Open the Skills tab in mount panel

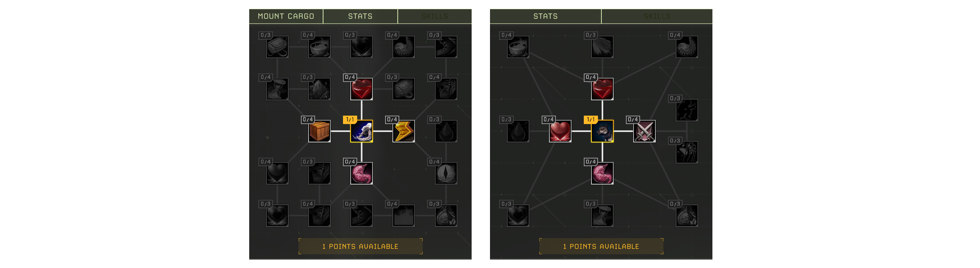pyautogui.click(x=435, y=16)
